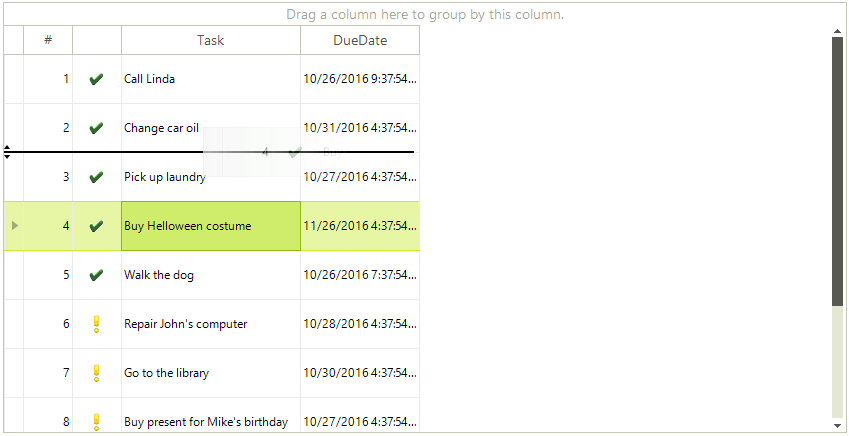Click green checkmark beside Change car oil

[96, 128]
